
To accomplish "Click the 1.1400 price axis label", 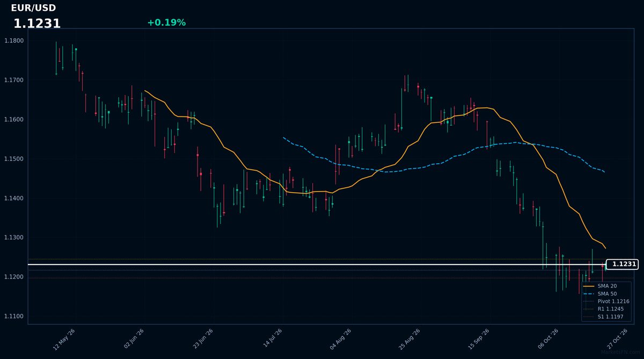I will [14, 199].
